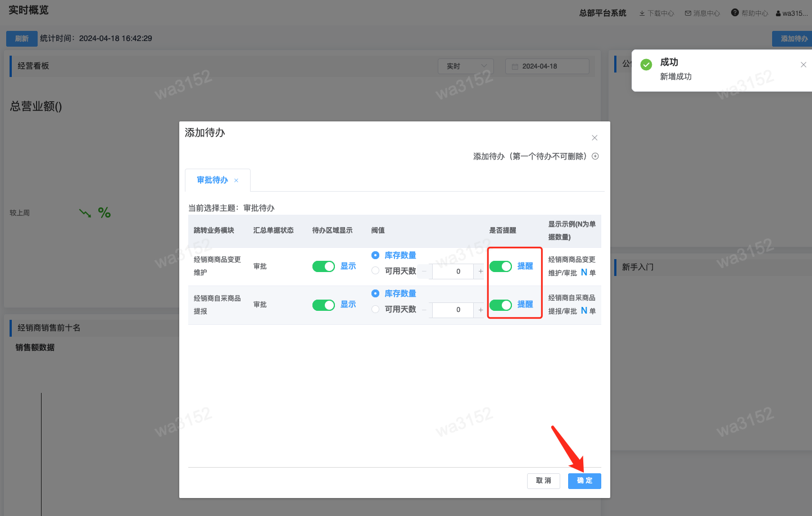Click threshold input for 经销商自采商品提报
The width and height of the screenshot is (812, 516).
click(453, 310)
